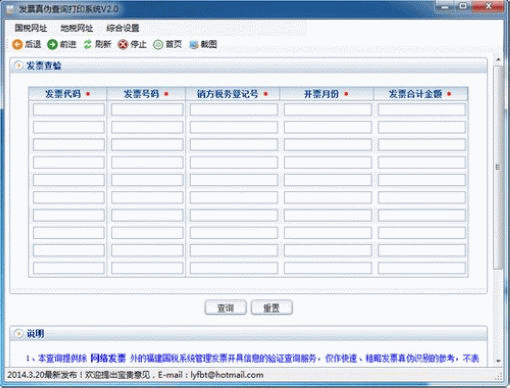Click first 开票月份 input field
Image resolution: width=510 pixels, height=388 pixels.
(x=328, y=110)
